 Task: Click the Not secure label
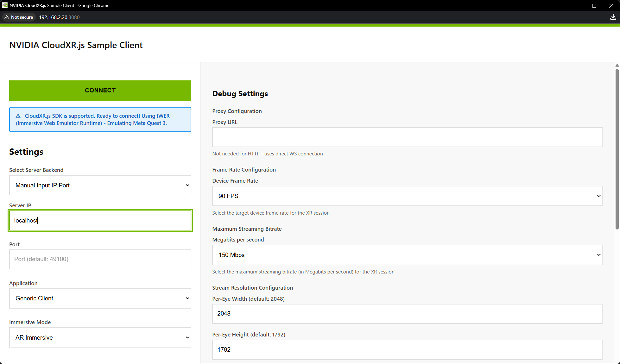coord(22,17)
